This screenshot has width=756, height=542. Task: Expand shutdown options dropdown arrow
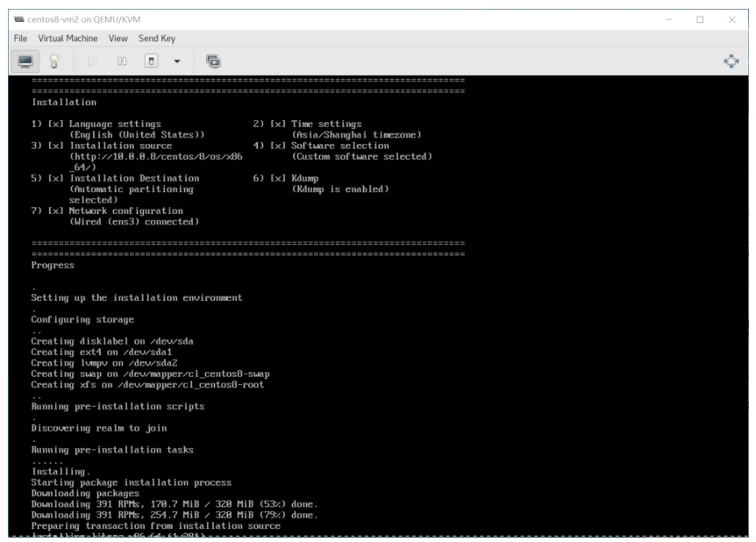pyautogui.click(x=177, y=61)
